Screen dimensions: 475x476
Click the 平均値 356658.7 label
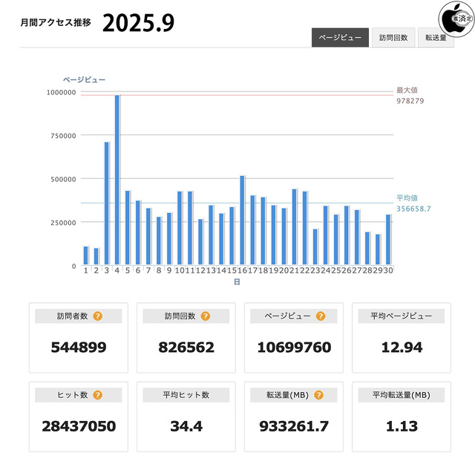click(x=413, y=203)
